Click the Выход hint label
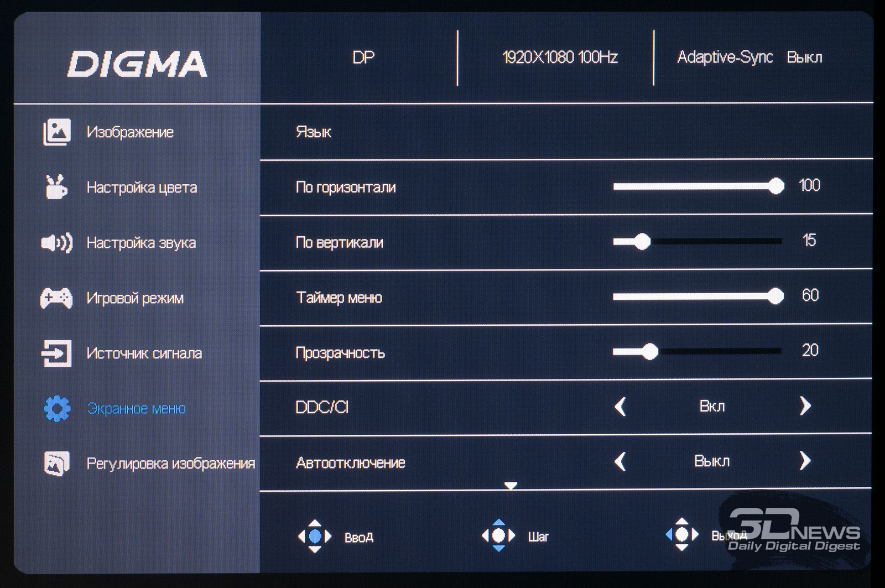This screenshot has width=885, height=588. click(x=729, y=535)
